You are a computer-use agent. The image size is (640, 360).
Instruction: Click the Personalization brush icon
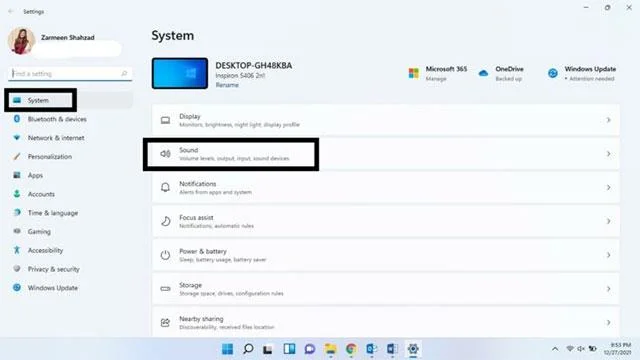[x=17, y=156]
